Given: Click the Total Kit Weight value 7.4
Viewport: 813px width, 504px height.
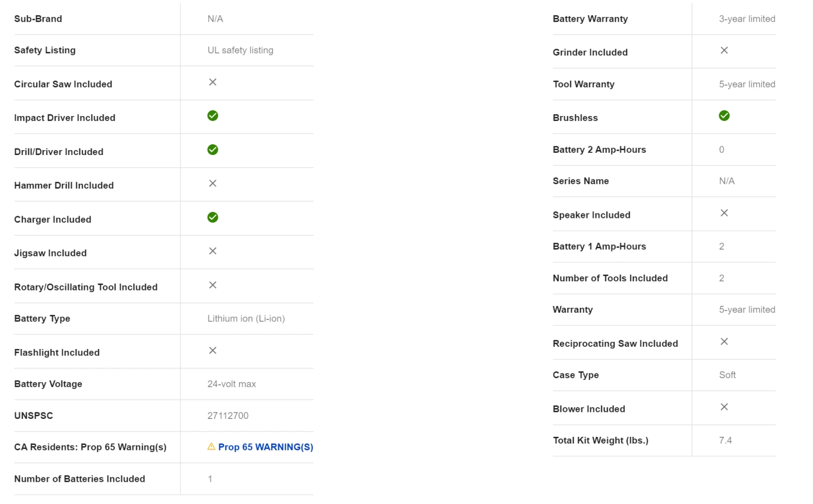Looking at the screenshot, I should coord(725,441).
